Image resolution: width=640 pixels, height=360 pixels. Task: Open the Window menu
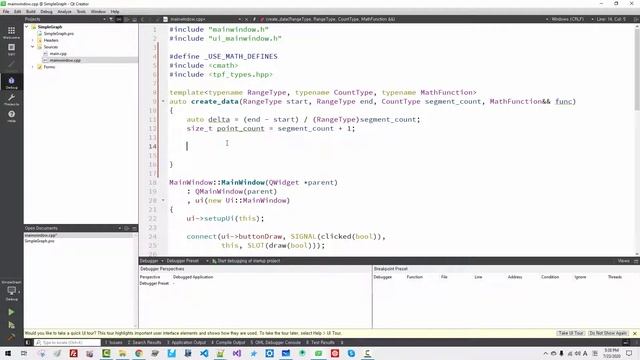click(98, 11)
